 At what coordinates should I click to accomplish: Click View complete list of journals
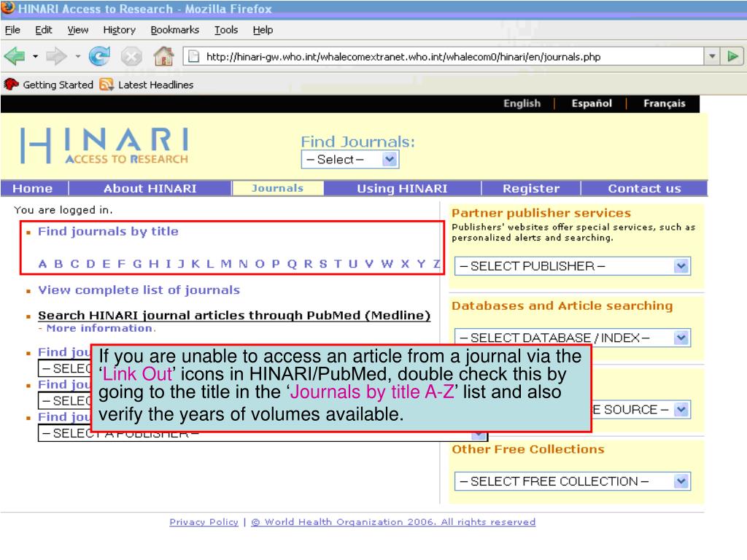point(139,290)
